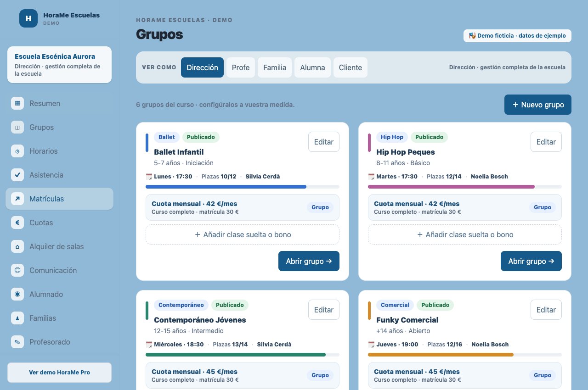
Task: Click the Demo ficticia badge
Action: (x=517, y=36)
